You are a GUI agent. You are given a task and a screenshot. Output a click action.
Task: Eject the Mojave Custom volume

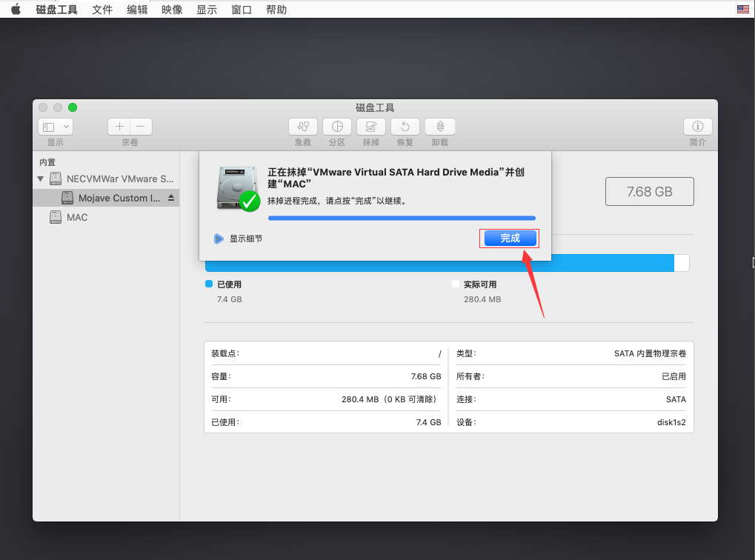[171, 198]
